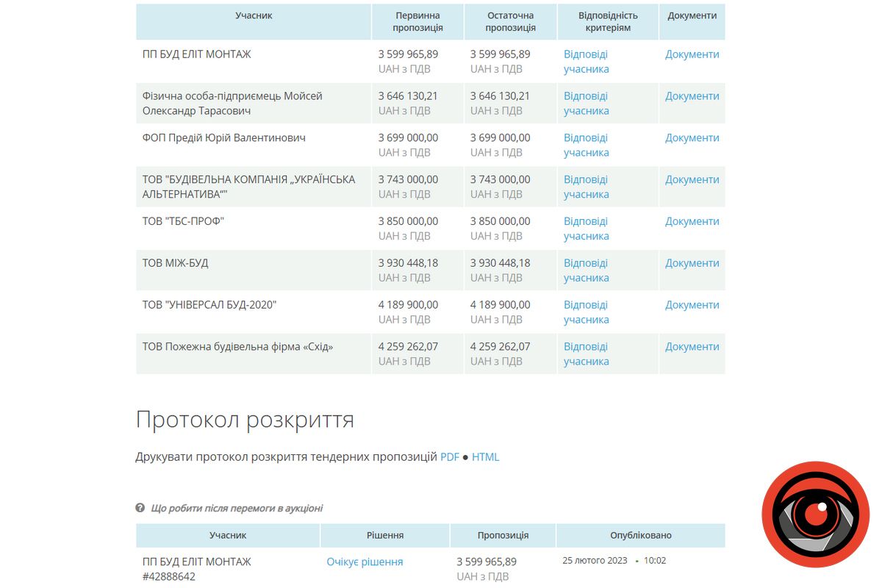Open Документи for ПП БУД ЕЛІТ МОНТАЖ
Image resolution: width=882 pixels, height=588 pixels.
click(x=692, y=54)
